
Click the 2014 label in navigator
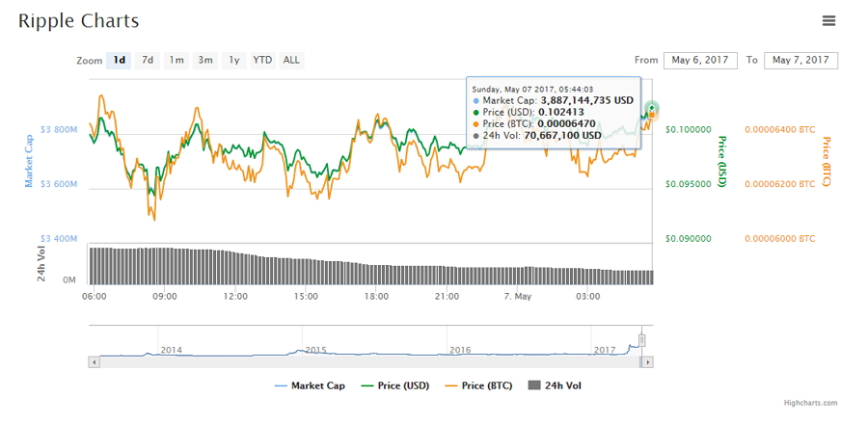[x=171, y=350]
